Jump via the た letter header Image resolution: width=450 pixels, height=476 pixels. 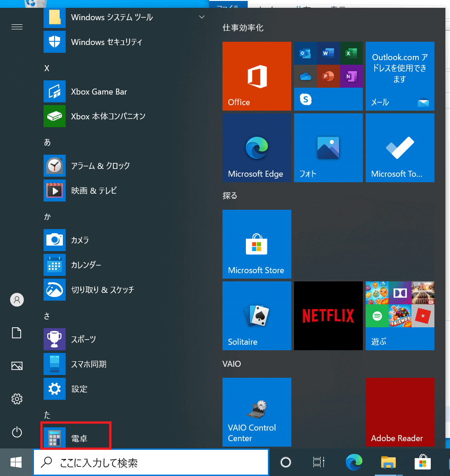coord(47,414)
